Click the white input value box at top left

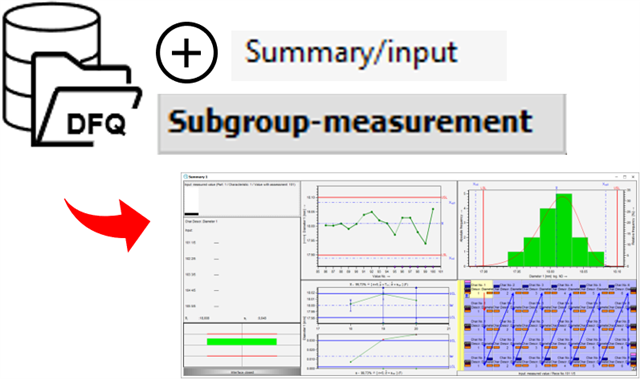191,200
